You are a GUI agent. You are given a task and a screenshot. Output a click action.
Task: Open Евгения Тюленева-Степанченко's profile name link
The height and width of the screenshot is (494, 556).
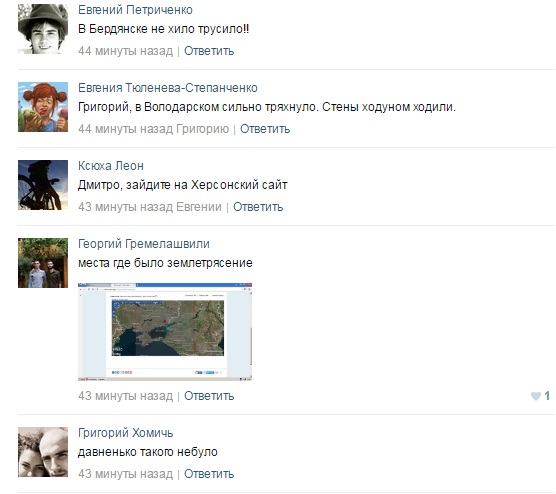tap(168, 88)
